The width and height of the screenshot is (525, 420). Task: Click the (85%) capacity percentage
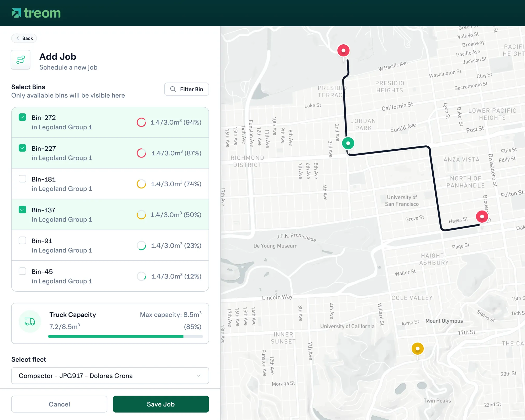(x=193, y=327)
